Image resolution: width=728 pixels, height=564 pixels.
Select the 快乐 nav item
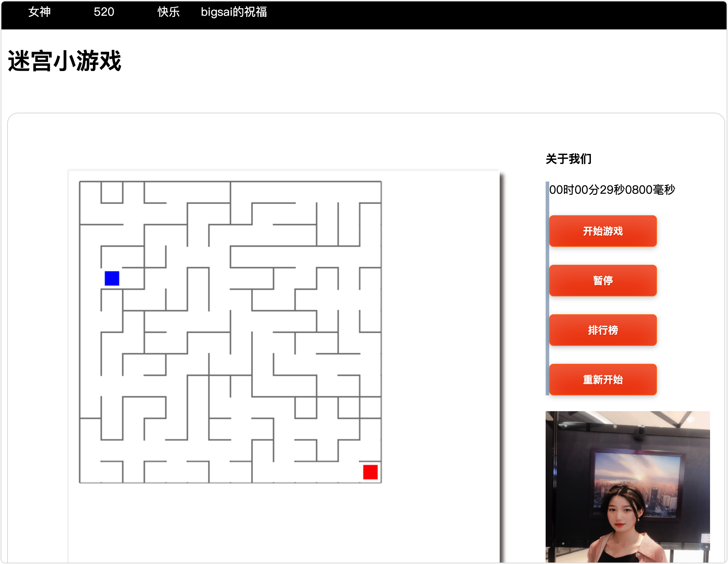(x=168, y=12)
